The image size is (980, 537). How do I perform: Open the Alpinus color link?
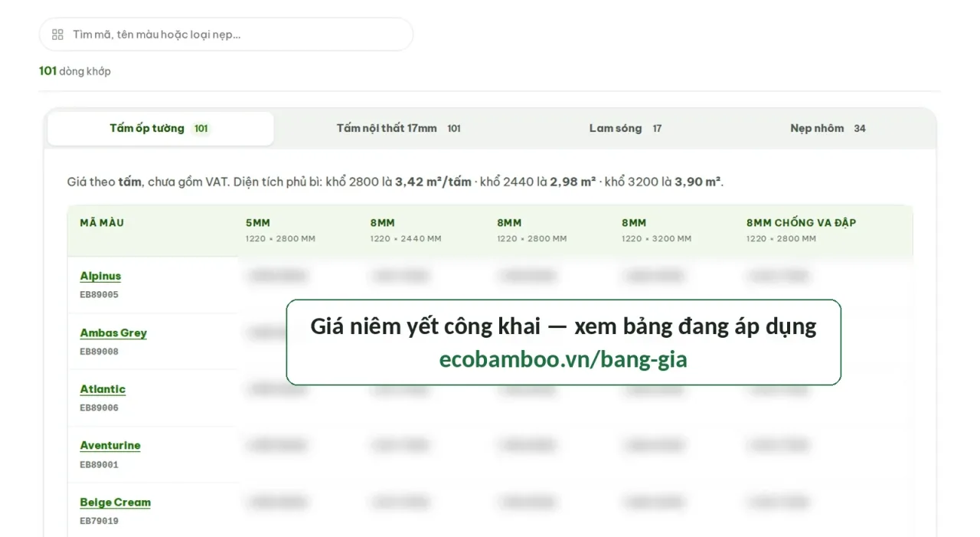click(100, 277)
